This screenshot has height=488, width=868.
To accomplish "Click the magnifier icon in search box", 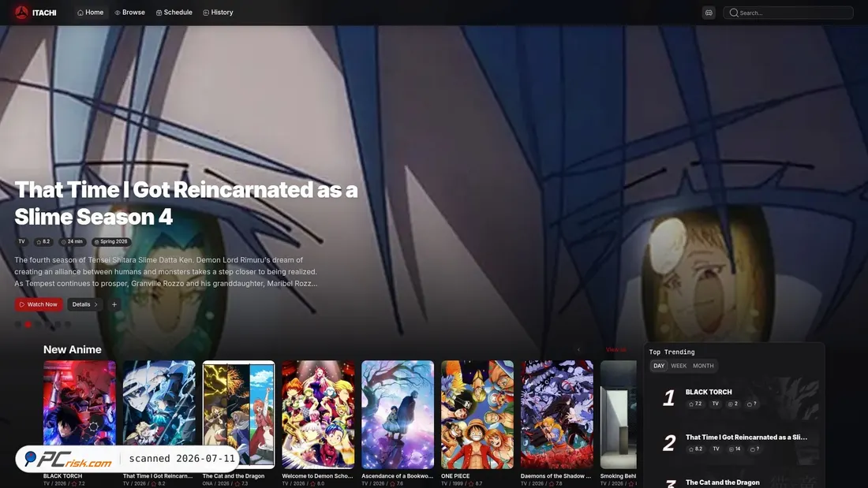I will [x=734, y=13].
